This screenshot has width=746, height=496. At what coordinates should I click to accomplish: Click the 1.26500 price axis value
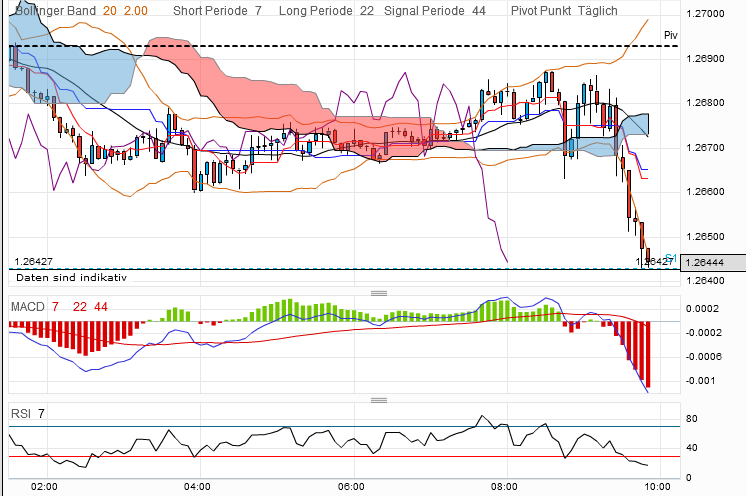point(705,236)
